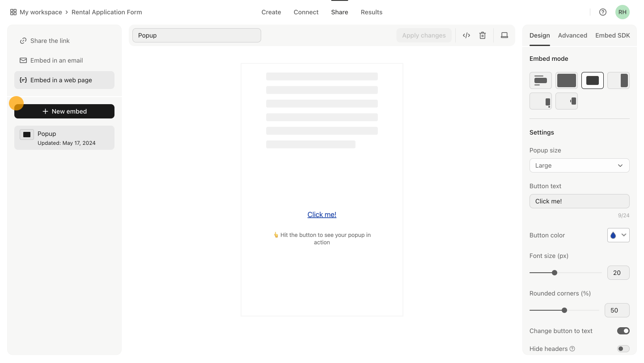Switch to the Advanced tab
This screenshot has width=644, height=363.
pyautogui.click(x=572, y=35)
